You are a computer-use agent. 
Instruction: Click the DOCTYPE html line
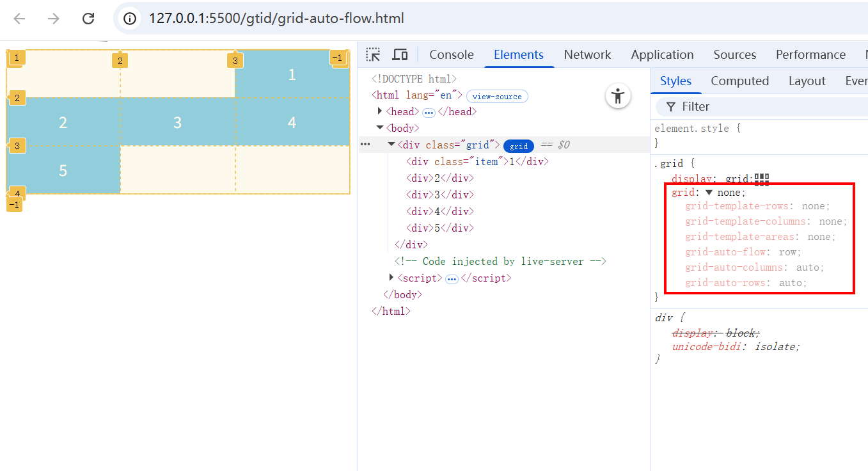[414, 79]
